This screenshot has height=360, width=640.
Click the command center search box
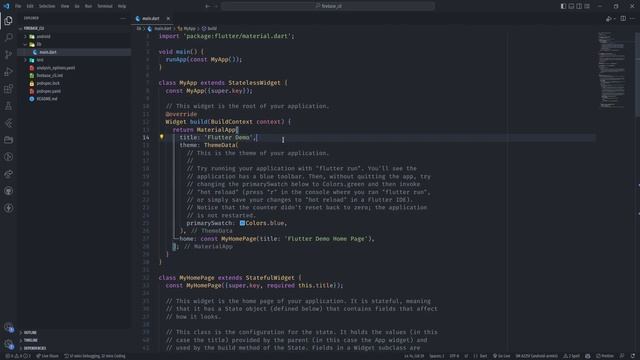click(328, 6)
